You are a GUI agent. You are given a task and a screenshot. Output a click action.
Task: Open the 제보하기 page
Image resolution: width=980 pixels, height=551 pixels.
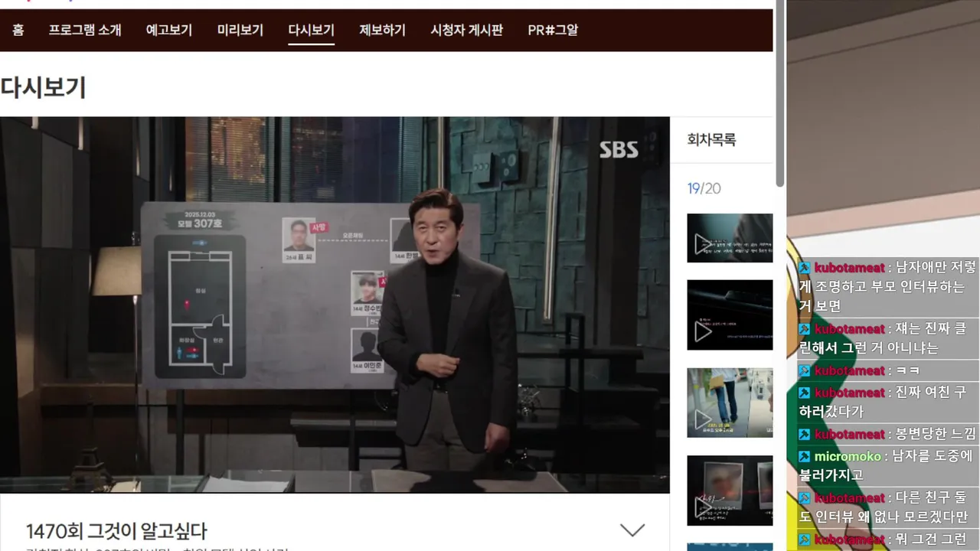(383, 31)
